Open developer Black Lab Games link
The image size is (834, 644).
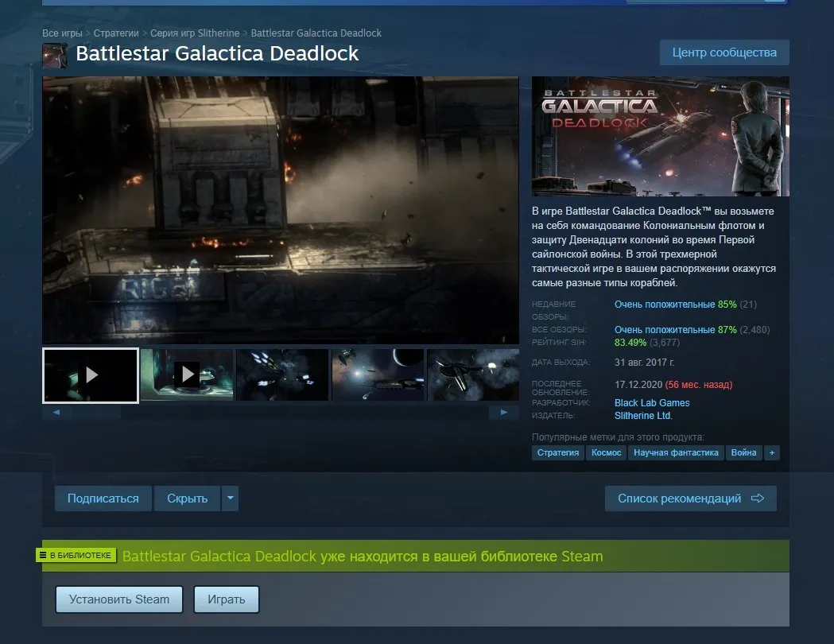click(x=652, y=403)
